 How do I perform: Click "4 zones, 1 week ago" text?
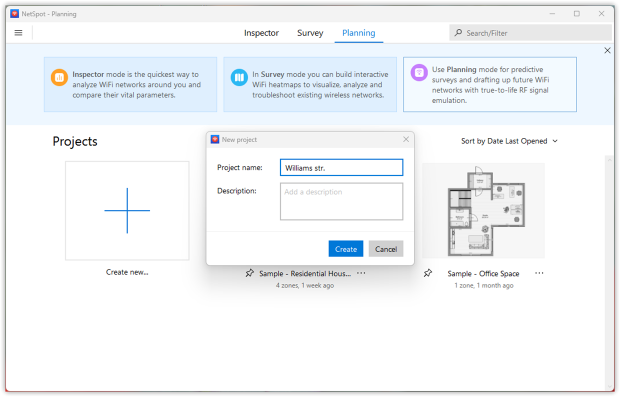[x=305, y=285]
